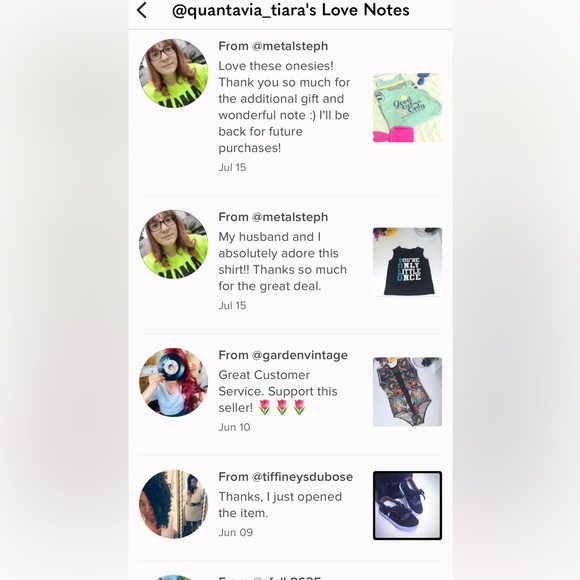
Task: Open @metalsteph avatar on the shirt note
Action: [x=173, y=244]
